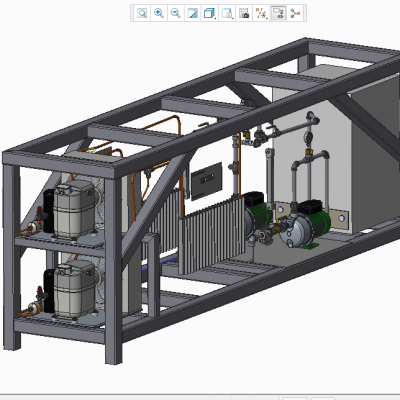Click the round pressure gauge on piping
Screen dimensions: 400x400
(308, 136)
